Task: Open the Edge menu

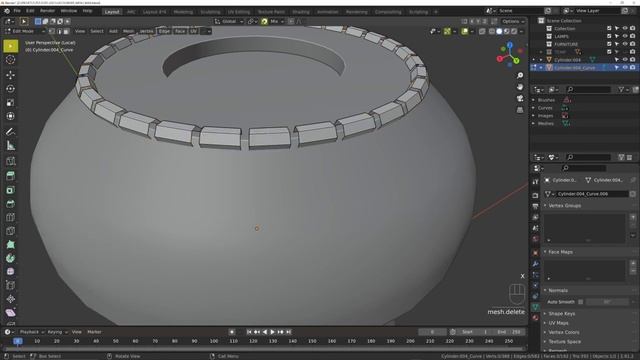Action: click(x=164, y=31)
